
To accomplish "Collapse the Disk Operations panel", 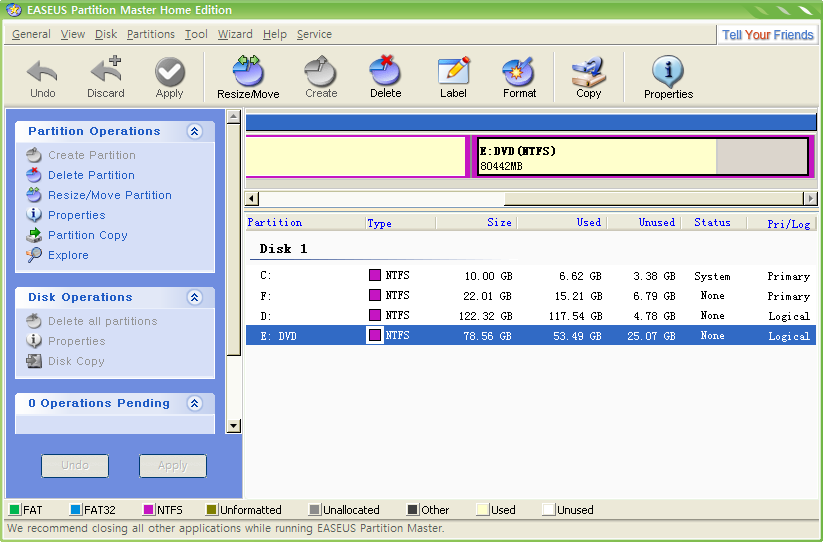I will pyautogui.click(x=195, y=297).
